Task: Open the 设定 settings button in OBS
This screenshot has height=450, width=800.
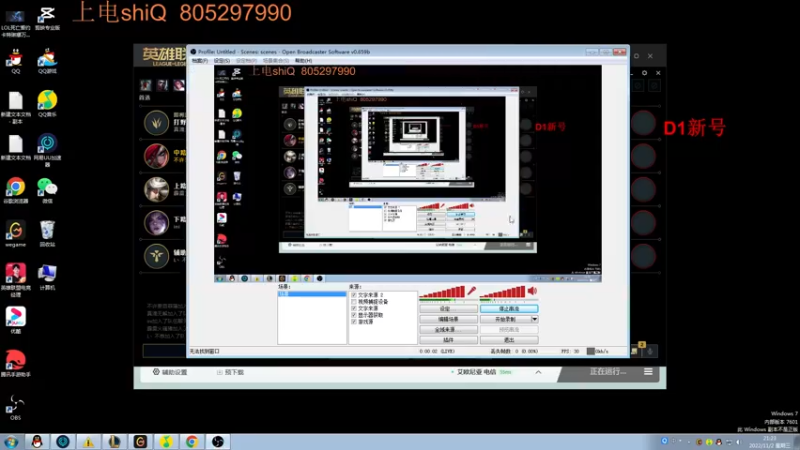Action: (448, 309)
